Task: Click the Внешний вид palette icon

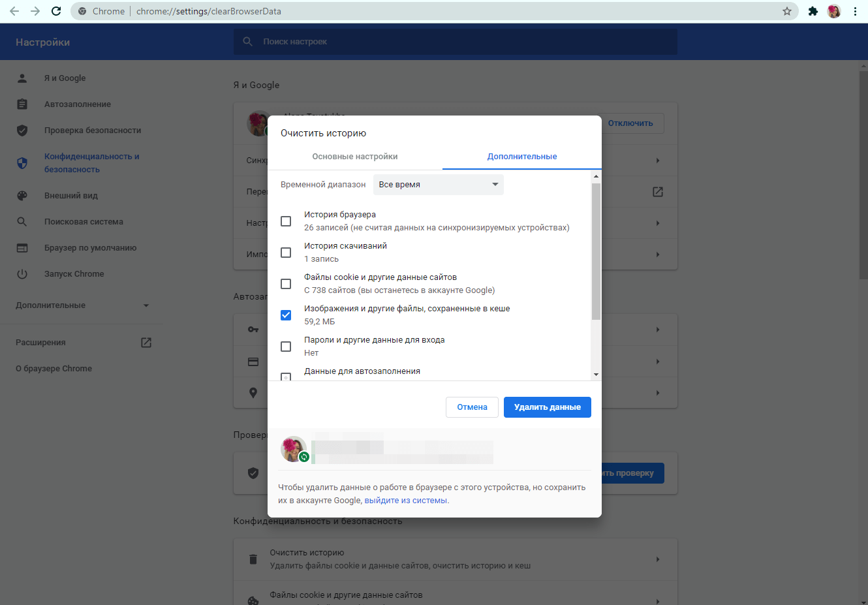Action: click(x=22, y=196)
